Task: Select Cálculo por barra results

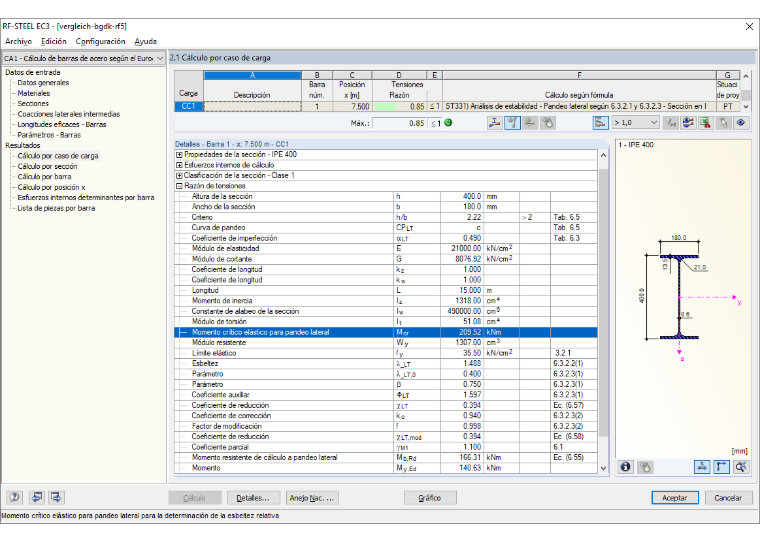Action: pyautogui.click(x=45, y=177)
